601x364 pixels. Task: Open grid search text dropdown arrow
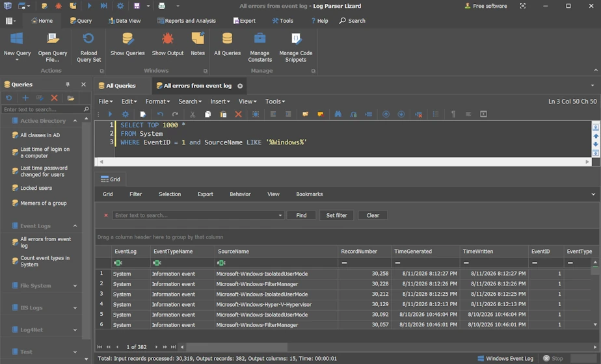pyautogui.click(x=280, y=215)
